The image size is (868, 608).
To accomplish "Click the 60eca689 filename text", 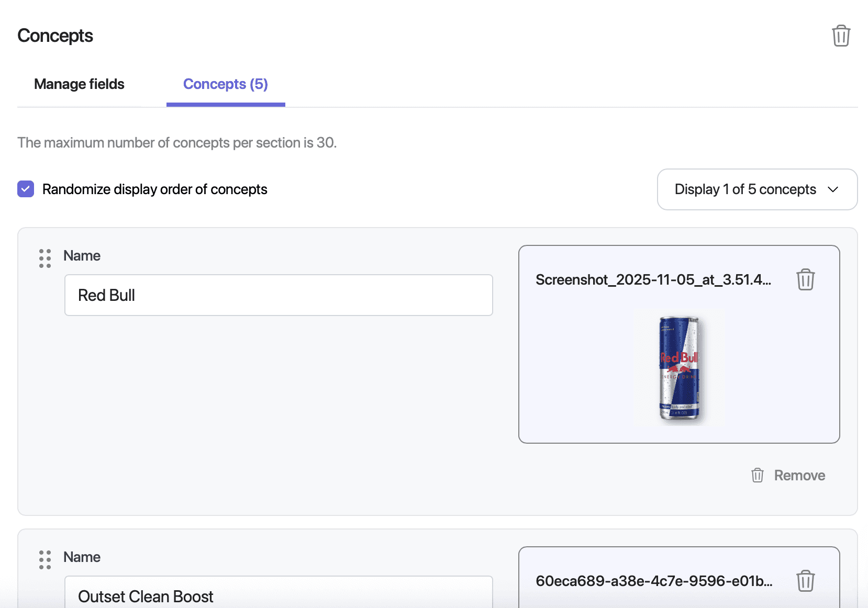I will coord(654,580).
